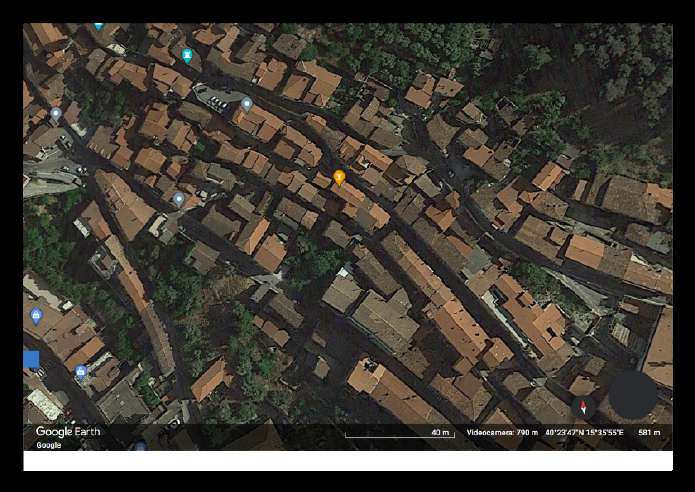Click the blue square at the left edge
This screenshot has width=695, height=492.
(31, 359)
